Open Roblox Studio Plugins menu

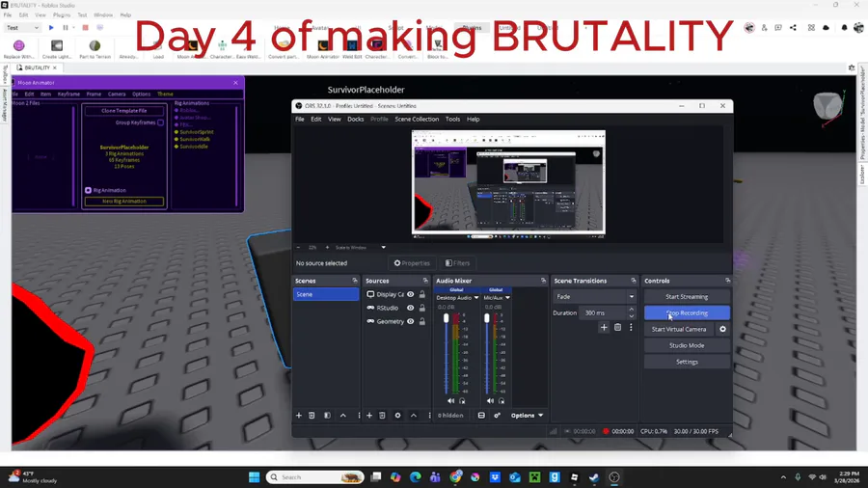(62, 14)
